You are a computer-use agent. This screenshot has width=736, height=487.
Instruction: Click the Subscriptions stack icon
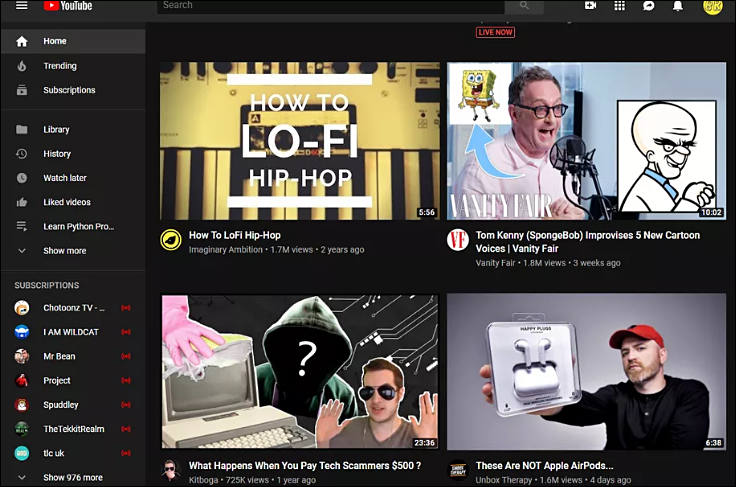[22, 90]
